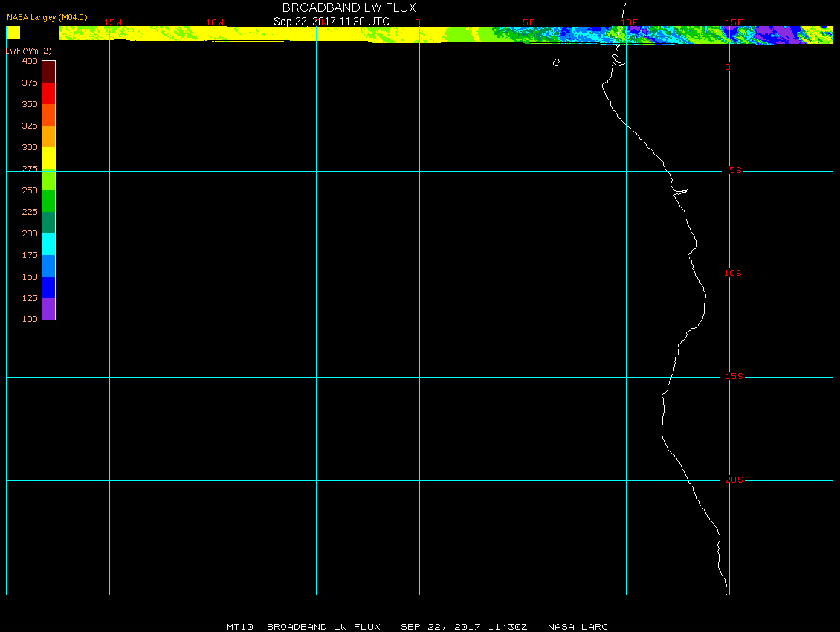Viewport: 840px width, 632px height.
Task: Click the 400 value on the legend scale
Action: coord(30,61)
